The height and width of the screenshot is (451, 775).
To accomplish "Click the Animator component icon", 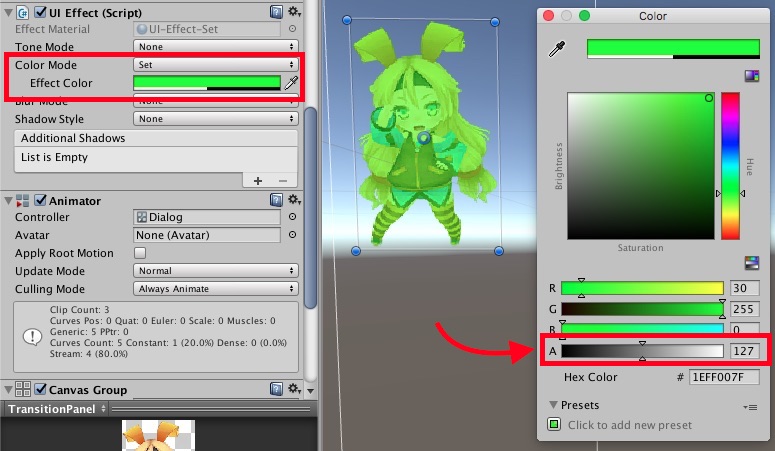I will (22, 200).
